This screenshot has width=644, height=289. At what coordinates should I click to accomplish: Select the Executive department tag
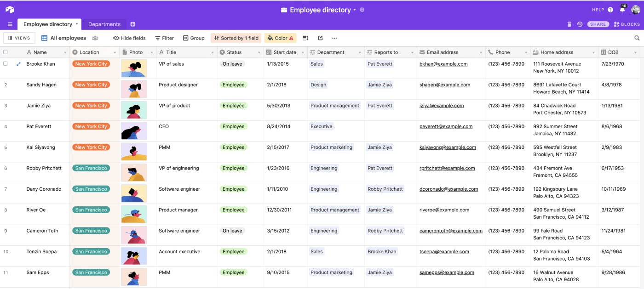click(321, 126)
